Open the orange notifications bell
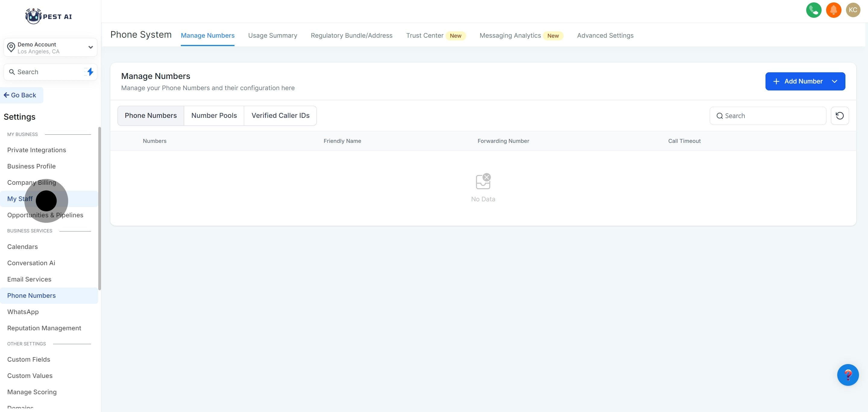The image size is (868, 412). coord(833,10)
